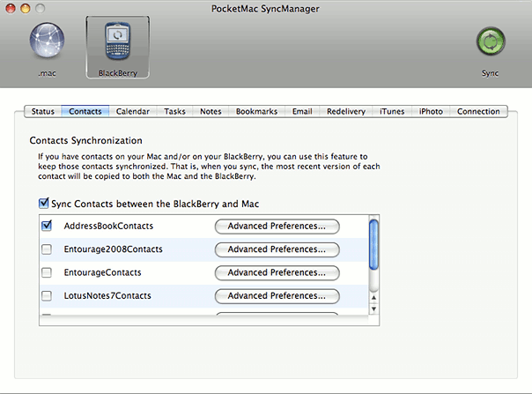Click the scrollbar up arrow
532x394 pixels.
(x=373, y=298)
